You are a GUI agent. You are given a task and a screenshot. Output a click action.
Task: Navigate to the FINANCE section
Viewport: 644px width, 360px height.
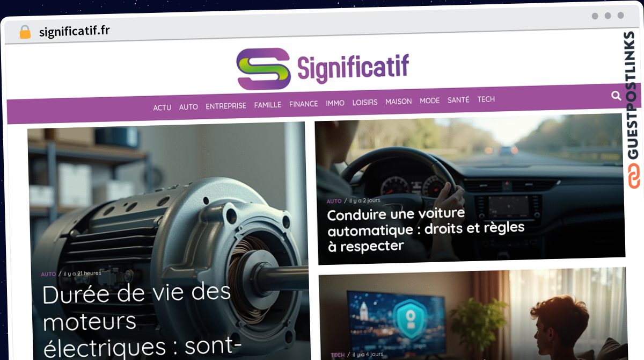coord(304,104)
